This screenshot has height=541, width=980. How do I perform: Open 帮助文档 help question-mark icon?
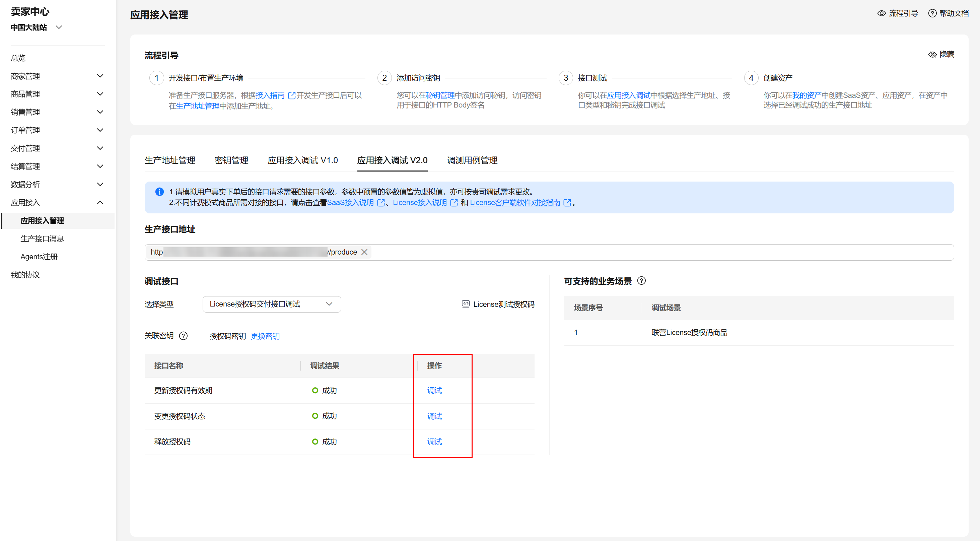coord(932,13)
